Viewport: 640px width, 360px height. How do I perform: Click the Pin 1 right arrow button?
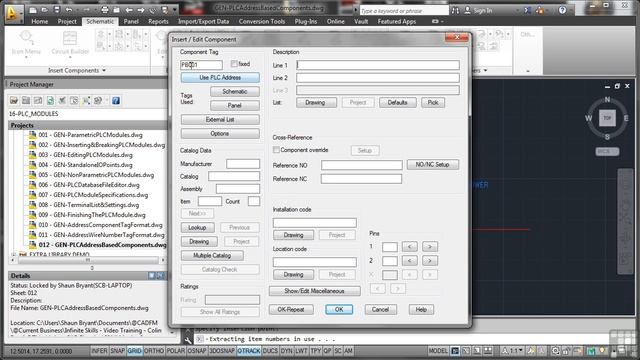(x=429, y=247)
